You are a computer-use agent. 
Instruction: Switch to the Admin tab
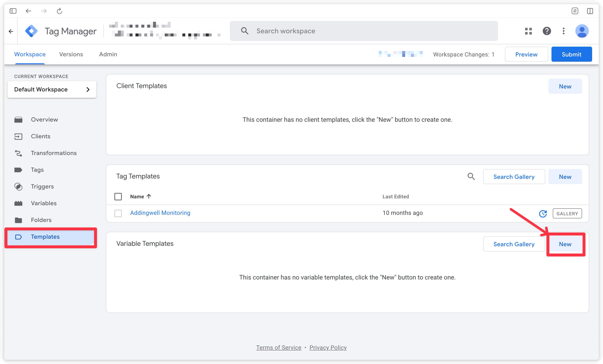point(108,54)
